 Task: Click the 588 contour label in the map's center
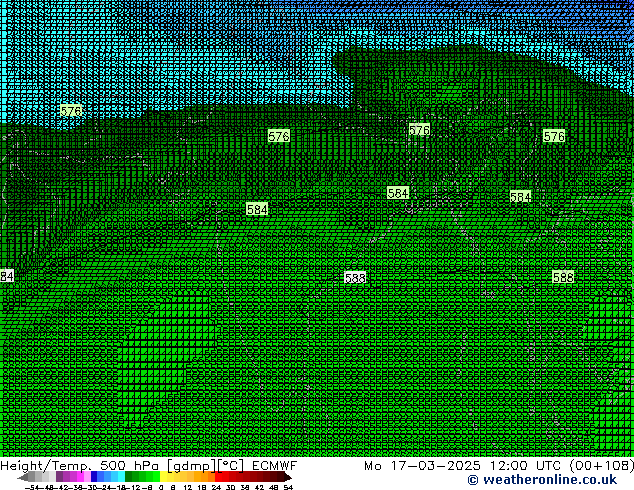pyautogui.click(x=355, y=278)
